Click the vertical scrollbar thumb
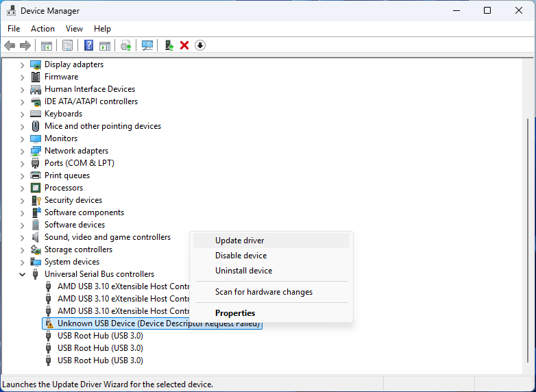 528,241
